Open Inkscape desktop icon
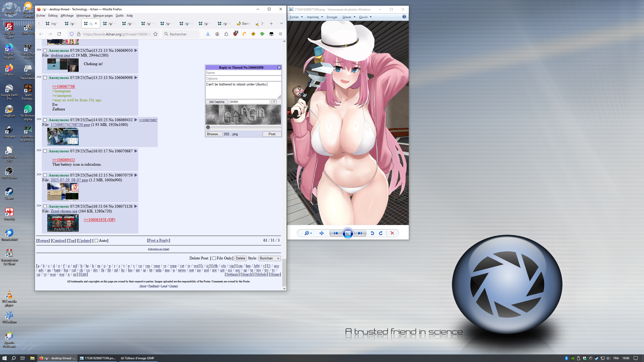Viewport: 644px width, 362px height. coord(9,132)
